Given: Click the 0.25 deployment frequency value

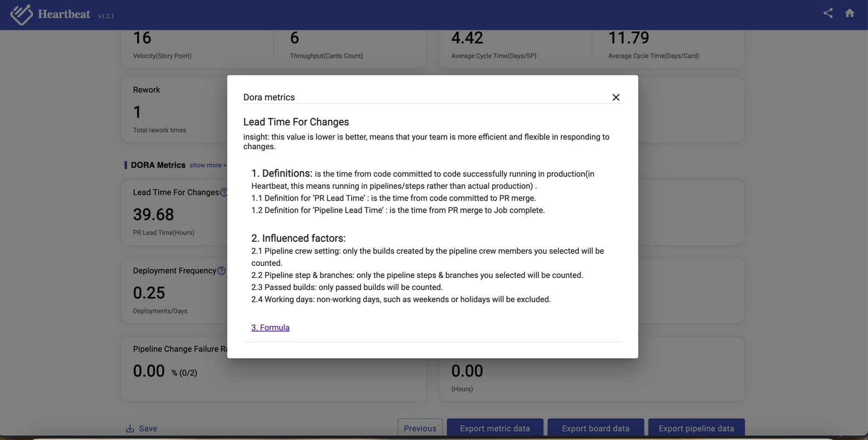Looking at the screenshot, I should click(x=149, y=293).
